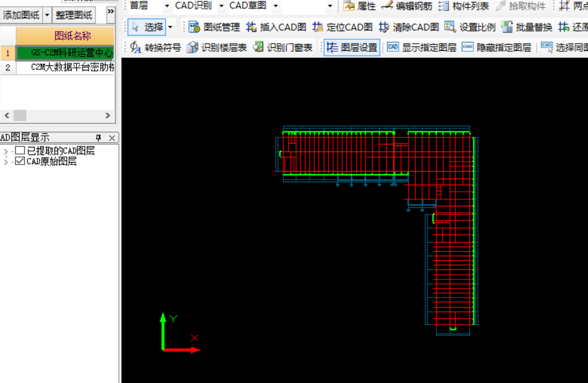Click the drawing list scroll-left arrow
This screenshot has height=383, width=588.
pyautogui.click(x=7, y=115)
